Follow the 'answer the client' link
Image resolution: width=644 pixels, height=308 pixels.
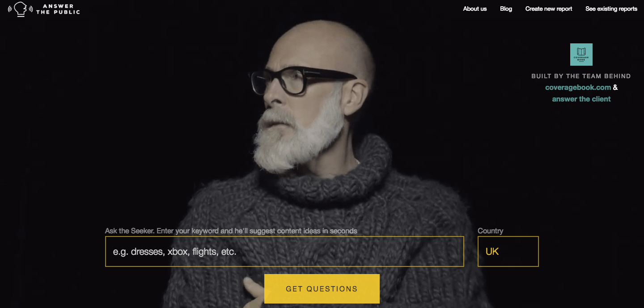(x=581, y=99)
